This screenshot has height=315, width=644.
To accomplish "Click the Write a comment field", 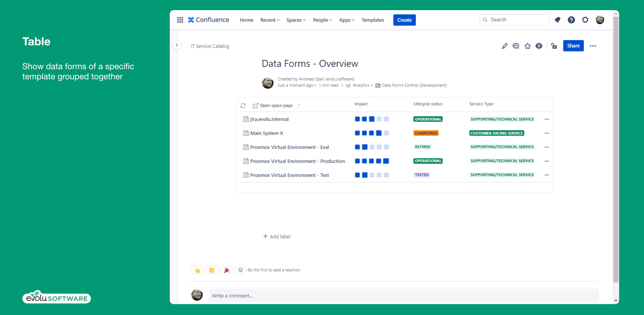I will pos(403,296).
